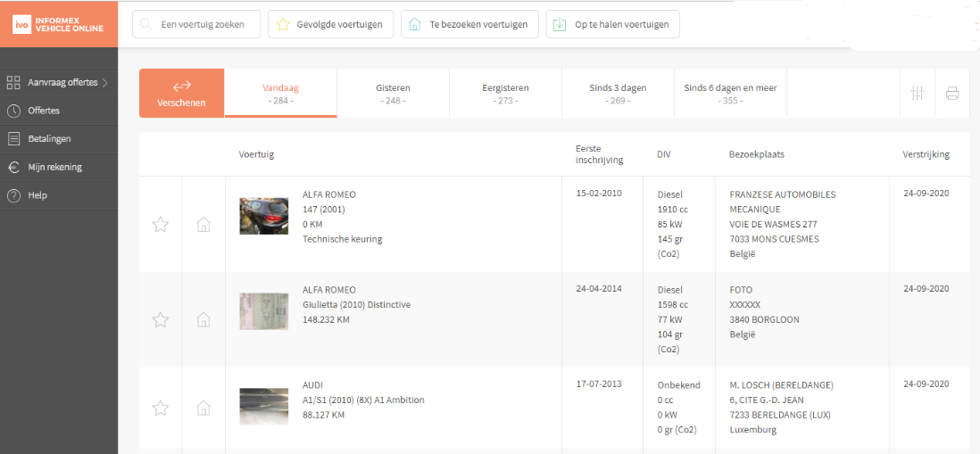Click the date 24-04-2014
This screenshot has width=980, height=454.
point(599,288)
